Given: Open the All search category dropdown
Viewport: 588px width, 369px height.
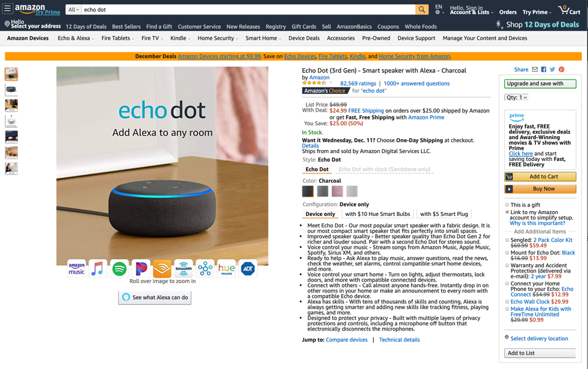Looking at the screenshot, I should click(x=74, y=10).
